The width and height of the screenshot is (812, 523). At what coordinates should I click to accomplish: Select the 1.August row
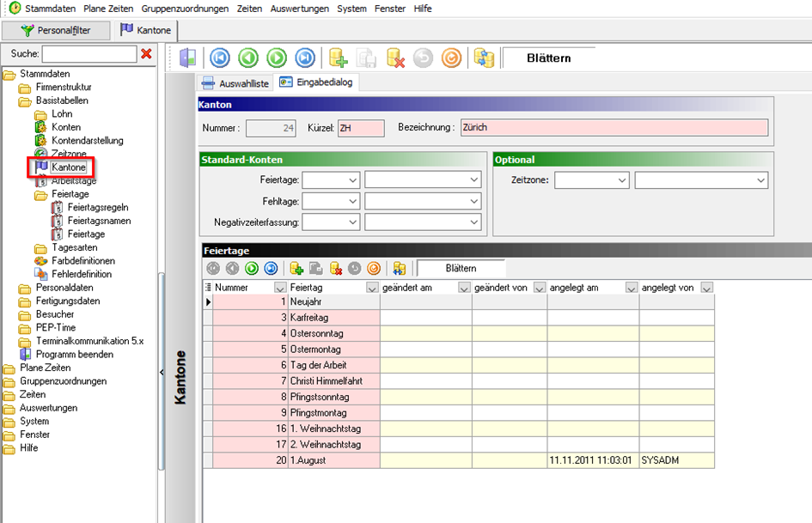click(x=459, y=460)
